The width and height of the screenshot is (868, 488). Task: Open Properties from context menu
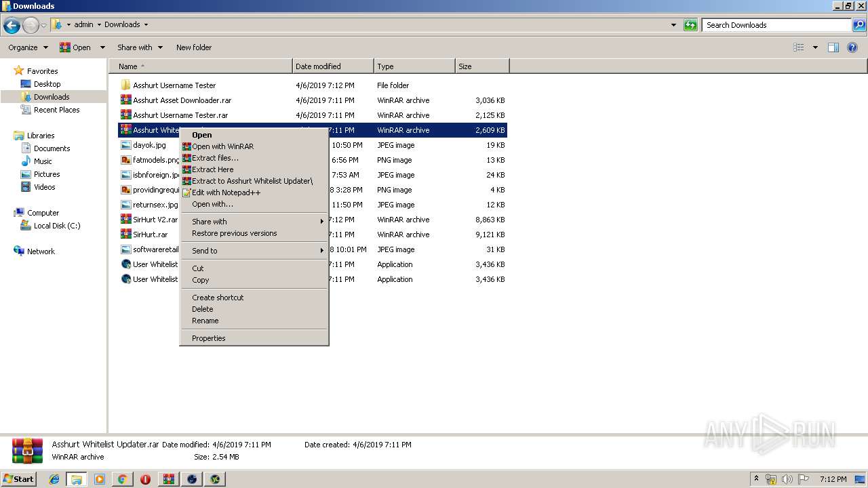[x=254, y=338]
